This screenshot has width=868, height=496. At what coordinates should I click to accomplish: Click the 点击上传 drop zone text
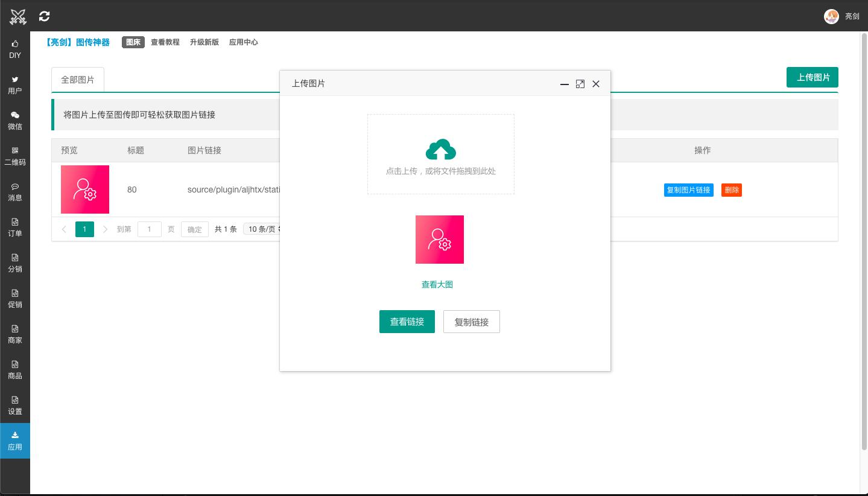pos(441,171)
